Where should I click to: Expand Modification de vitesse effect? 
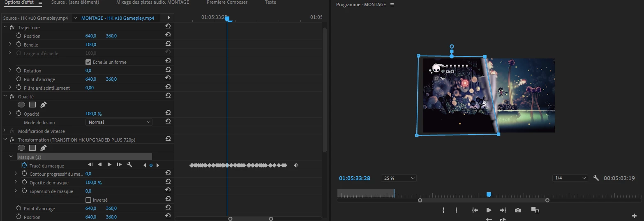[x=5, y=131]
